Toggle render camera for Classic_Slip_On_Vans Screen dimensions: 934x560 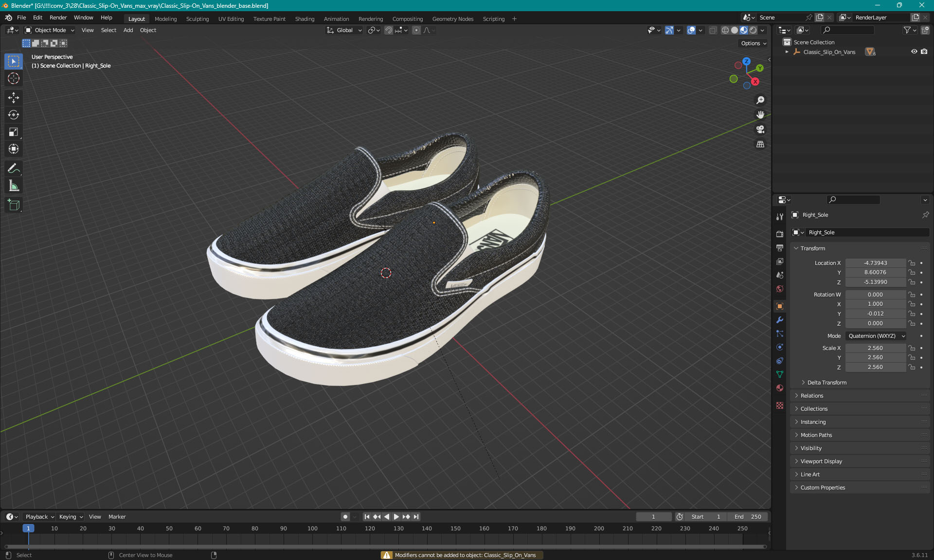[924, 52]
